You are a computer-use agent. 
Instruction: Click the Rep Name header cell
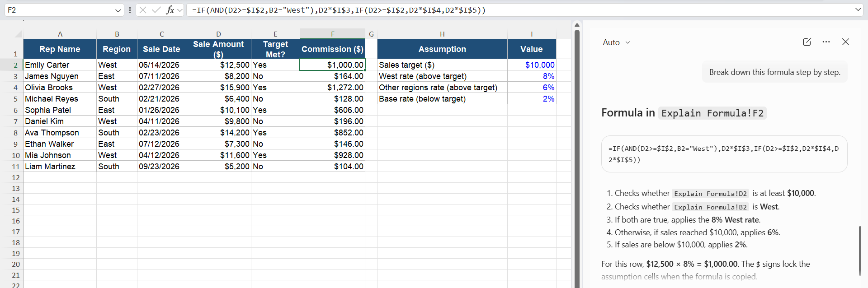(x=60, y=49)
